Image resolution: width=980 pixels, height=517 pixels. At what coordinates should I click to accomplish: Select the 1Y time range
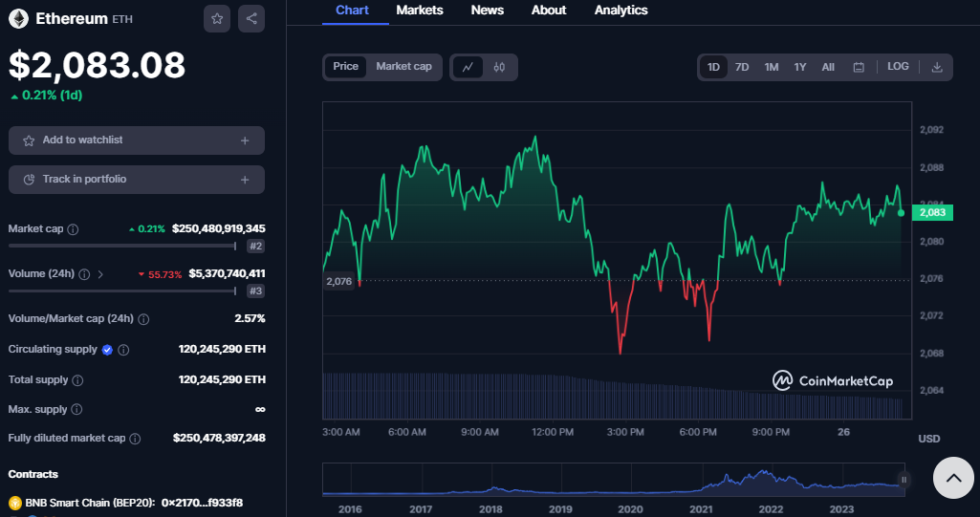(800, 67)
